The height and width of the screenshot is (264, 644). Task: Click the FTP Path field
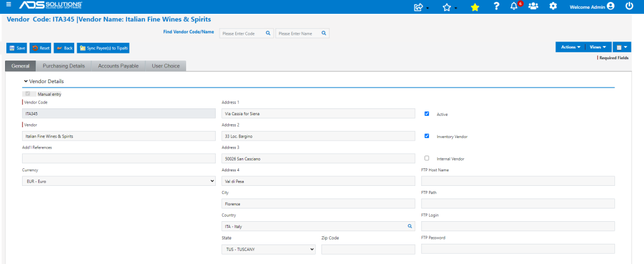coord(518,204)
